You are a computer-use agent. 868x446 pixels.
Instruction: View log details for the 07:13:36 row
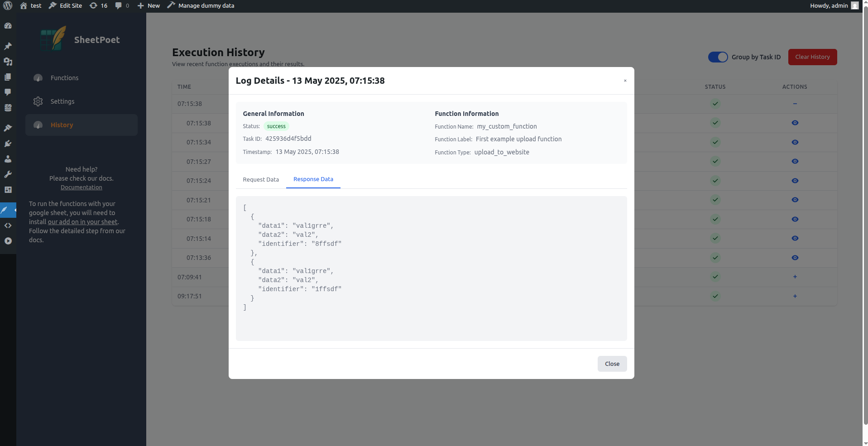pyautogui.click(x=795, y=258)
